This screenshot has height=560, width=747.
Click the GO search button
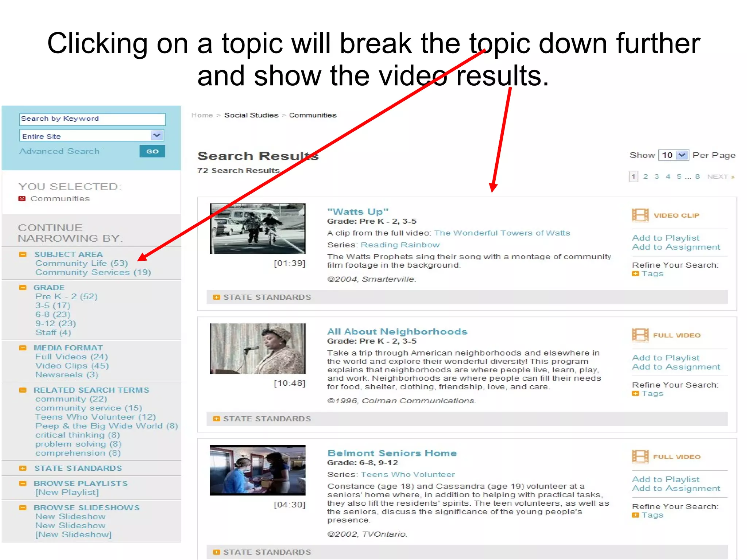[152, 151]
